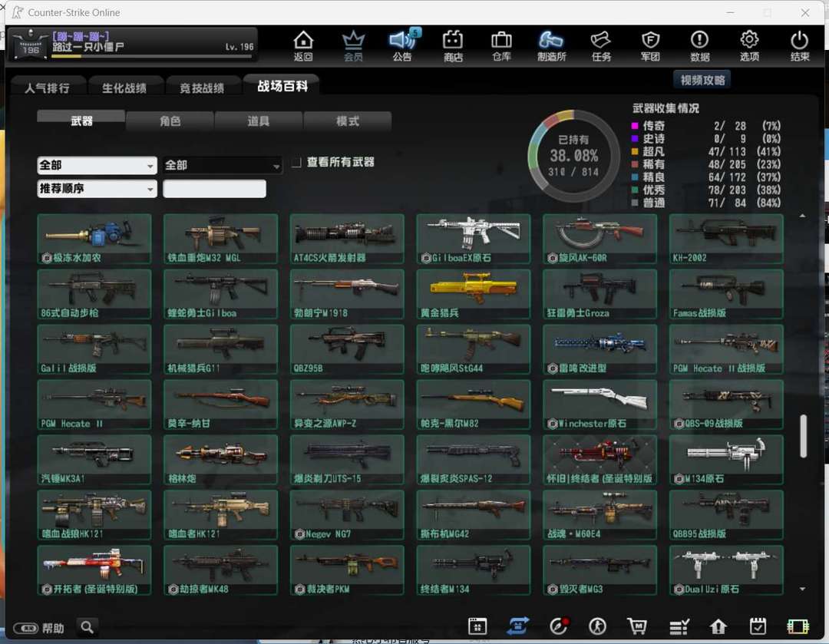
Task: Select the 武器 sub-tab
Action: (x=81, y=121)
